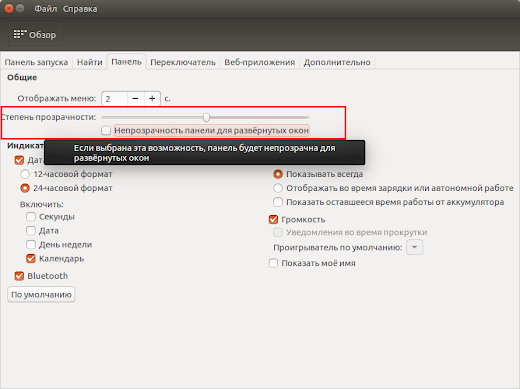Click the transparency level slider handle

206,117
